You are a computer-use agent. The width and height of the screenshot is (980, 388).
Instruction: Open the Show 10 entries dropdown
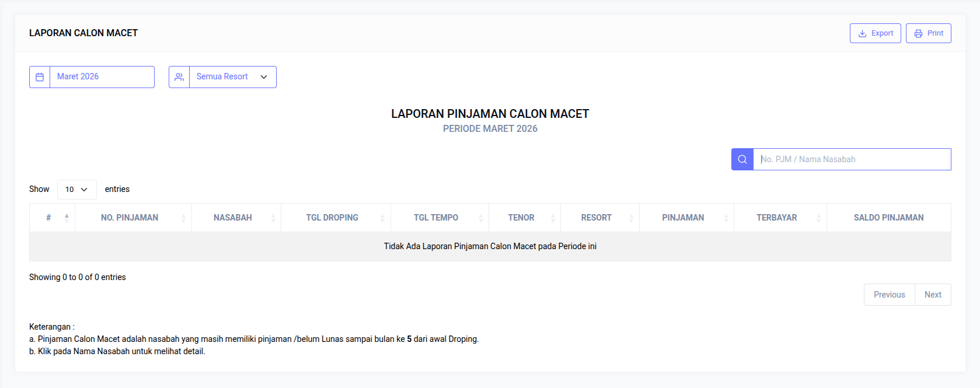[x=76, y=190]
